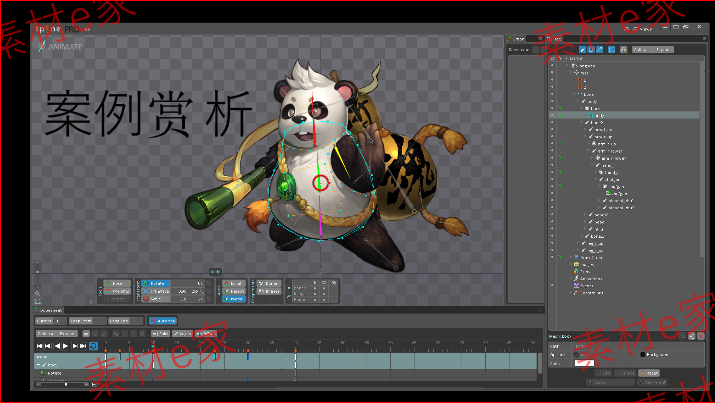Viewport: 715px width, 403px height.
Task: Click the duplicate icon in the properties header
Action: [x=692, y=336]
